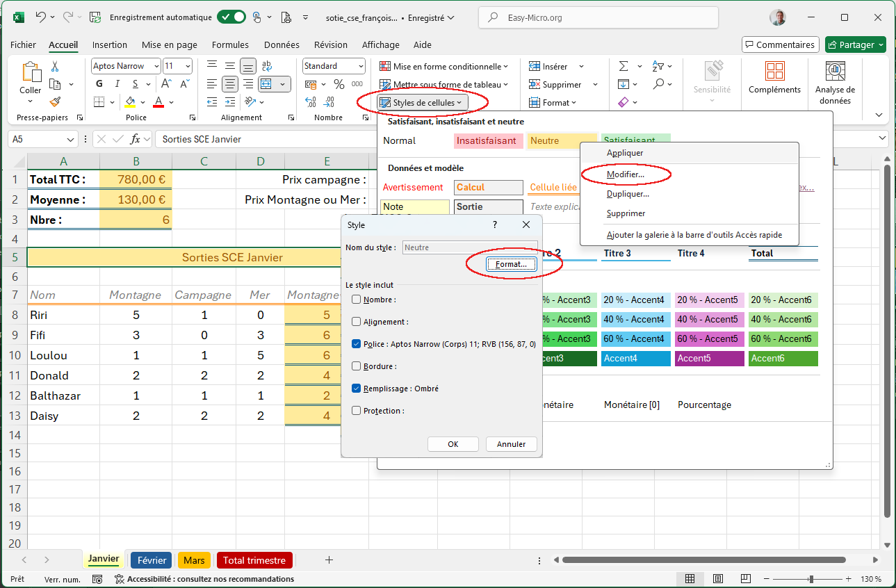Enable the Nombre checkbox in Style dialog
Image resolution: width=896 pixels, height=588 pixels.
pos(357,300)
